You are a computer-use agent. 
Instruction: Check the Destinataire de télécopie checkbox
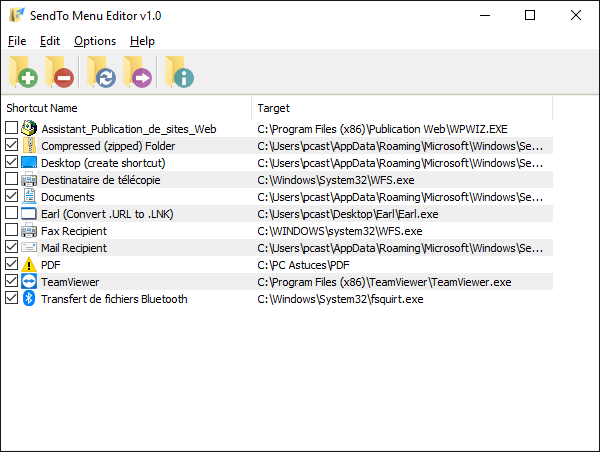click(x=11, y=179)
